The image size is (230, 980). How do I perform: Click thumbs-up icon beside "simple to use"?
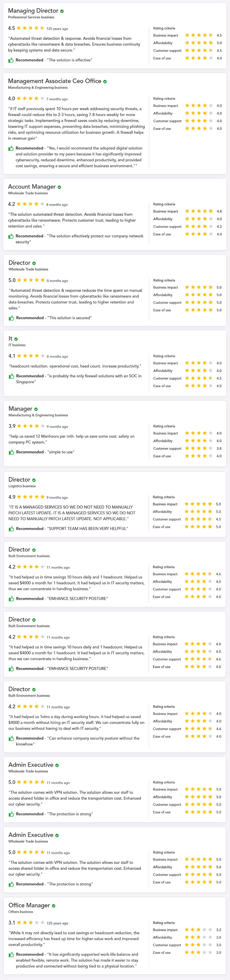(11, 452)
